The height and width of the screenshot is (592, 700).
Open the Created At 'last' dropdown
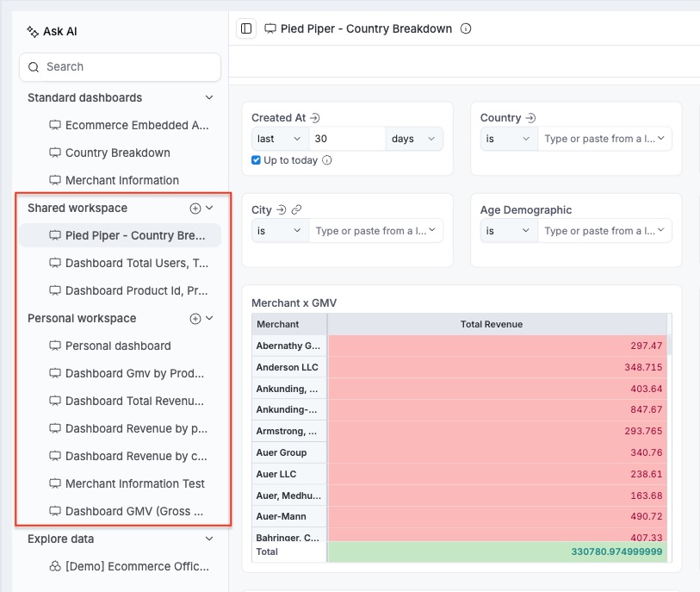280,139
